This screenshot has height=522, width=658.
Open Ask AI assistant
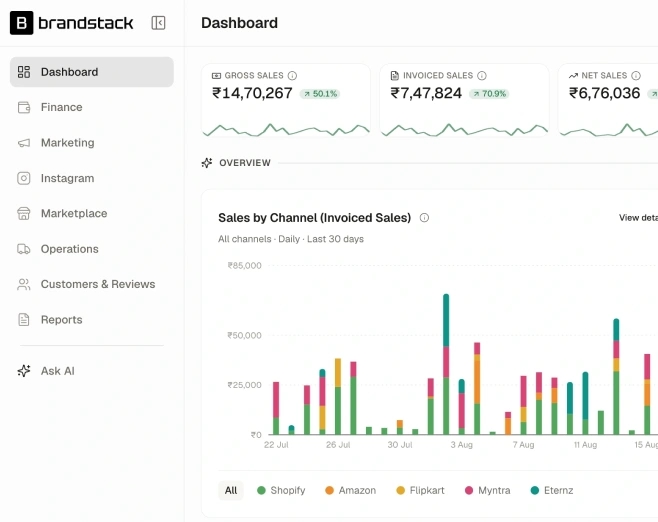91,371
